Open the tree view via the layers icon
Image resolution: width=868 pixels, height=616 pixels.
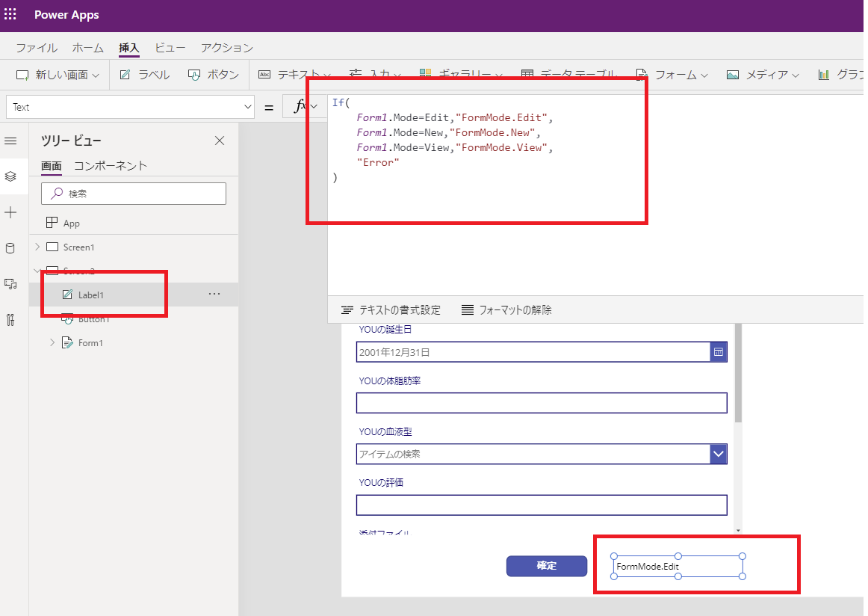click(10, 176)
